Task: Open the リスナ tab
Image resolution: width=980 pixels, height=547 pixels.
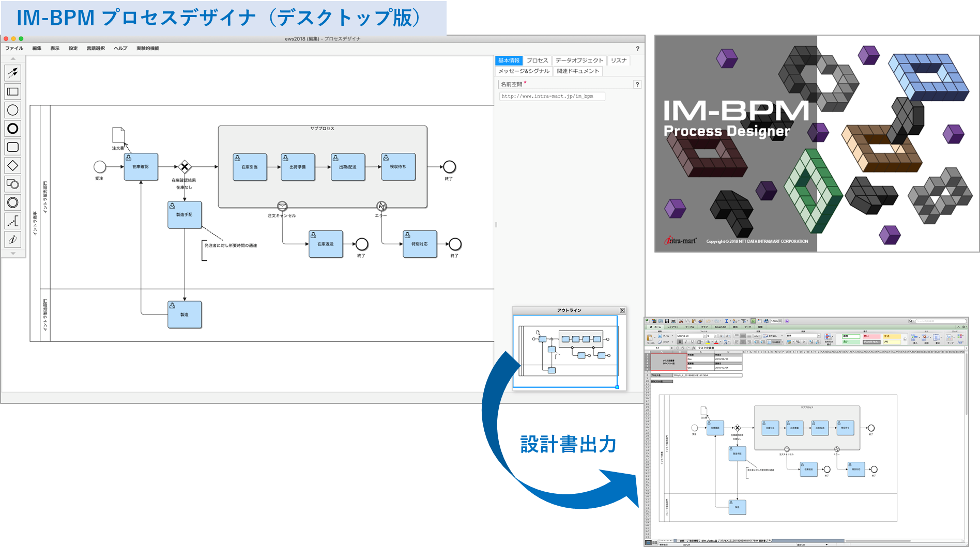Action: (619, 60)
